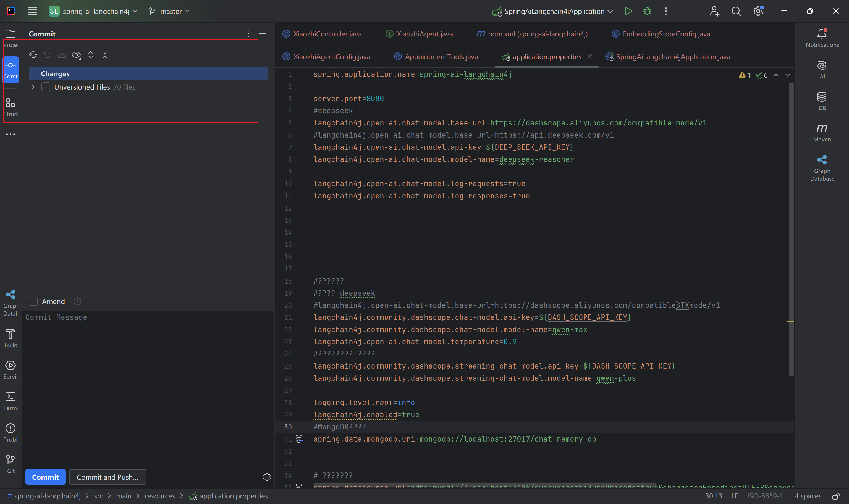Click the Expand All icon in the Commit toolbar

[91, 55]
